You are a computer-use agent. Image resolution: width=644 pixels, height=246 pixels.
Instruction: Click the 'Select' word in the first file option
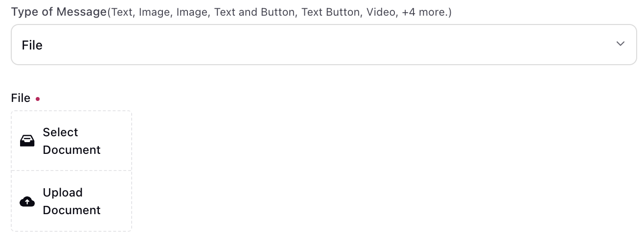click(61, 132)
